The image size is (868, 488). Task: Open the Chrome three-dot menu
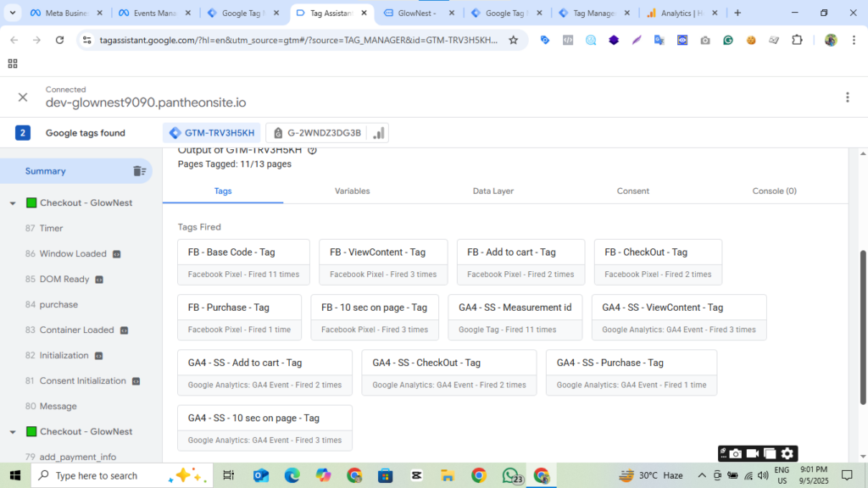point(854,40)
